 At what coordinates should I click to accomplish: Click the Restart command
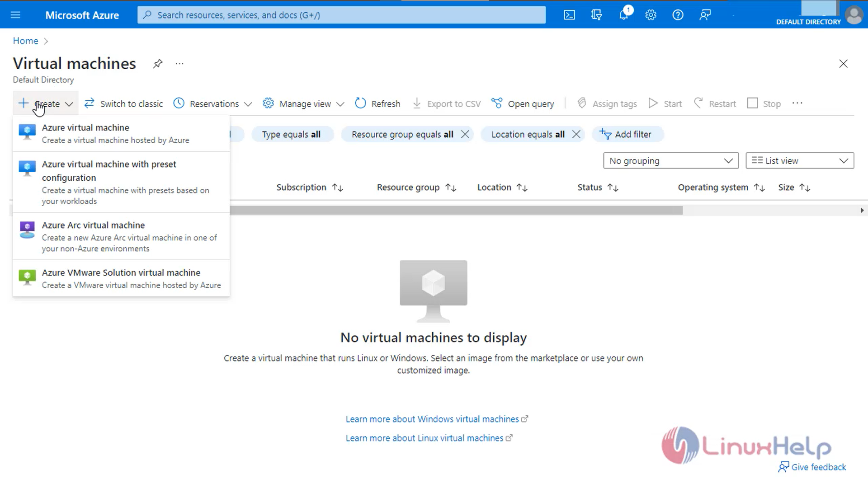(x=715, y=103)
